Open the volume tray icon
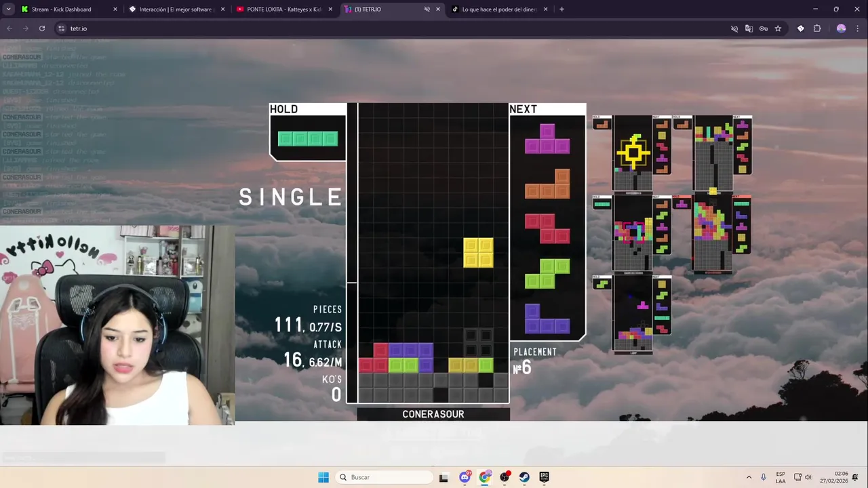This screenshot has height=488, width=868. pyautogui.click(x=808, y=477)
